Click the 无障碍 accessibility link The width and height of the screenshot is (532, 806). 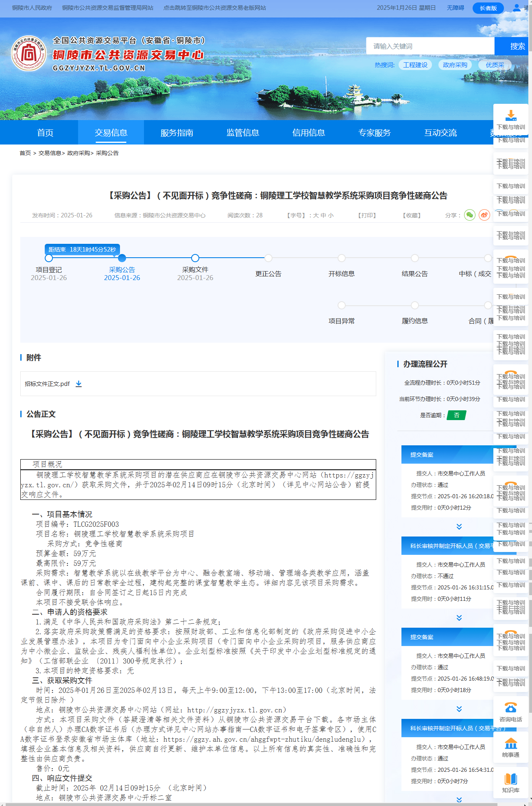[x=455, y=8]
